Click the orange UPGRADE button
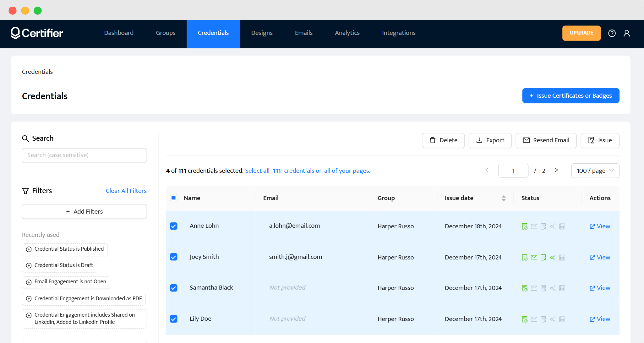The width and height of the screenshot is (644, 343). (581, 33)
